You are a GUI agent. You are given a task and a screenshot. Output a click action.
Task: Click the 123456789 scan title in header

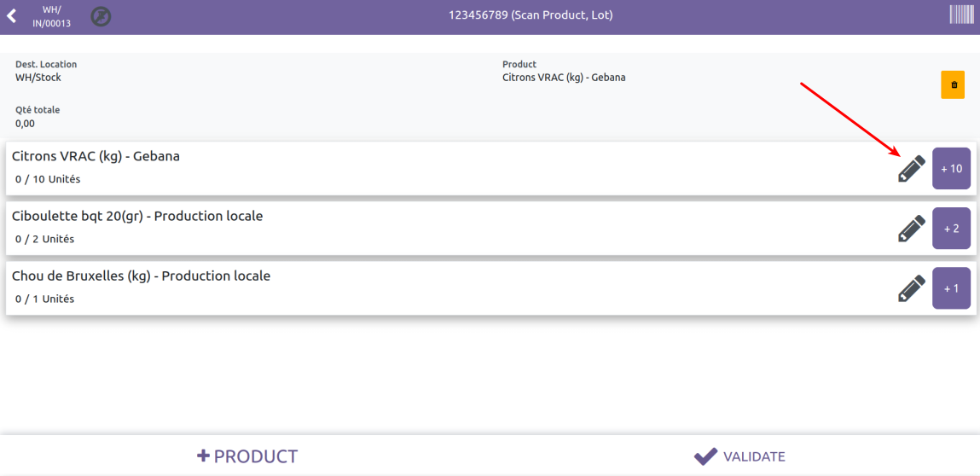531,15
